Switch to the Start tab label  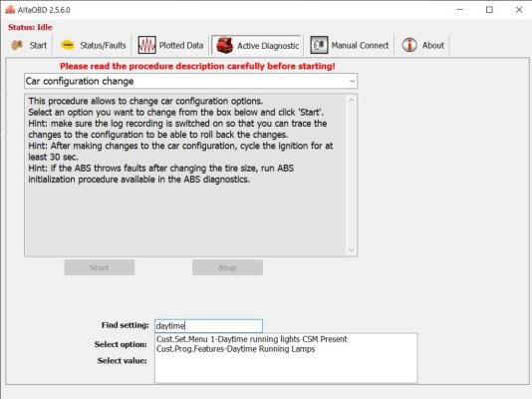click(38, 45)
